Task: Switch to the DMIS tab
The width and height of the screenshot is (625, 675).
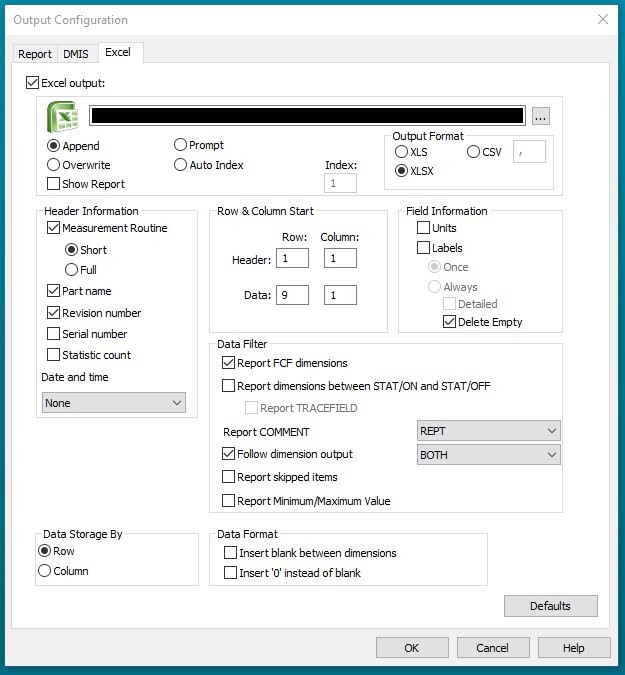Action: coord(76,54)
